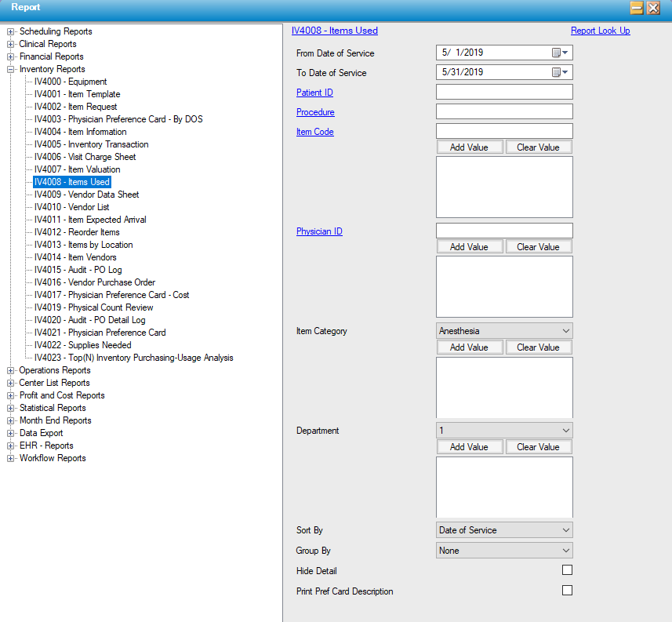Expand the Operations Reports tree node
The image size is (672, 622).
(11, 371)
